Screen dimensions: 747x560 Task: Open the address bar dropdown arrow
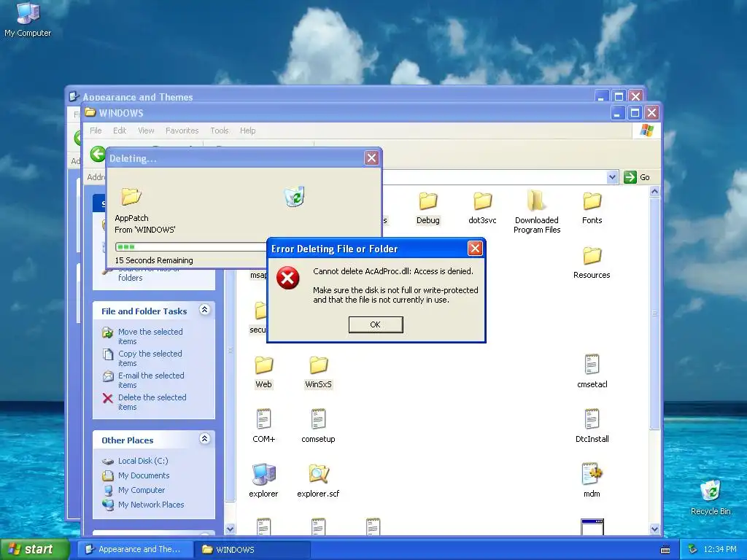click(x=612, y=177)
